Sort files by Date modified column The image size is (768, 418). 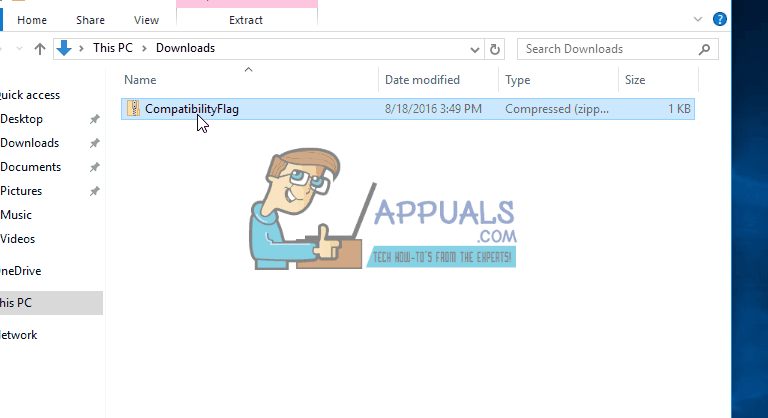(422, 80)
